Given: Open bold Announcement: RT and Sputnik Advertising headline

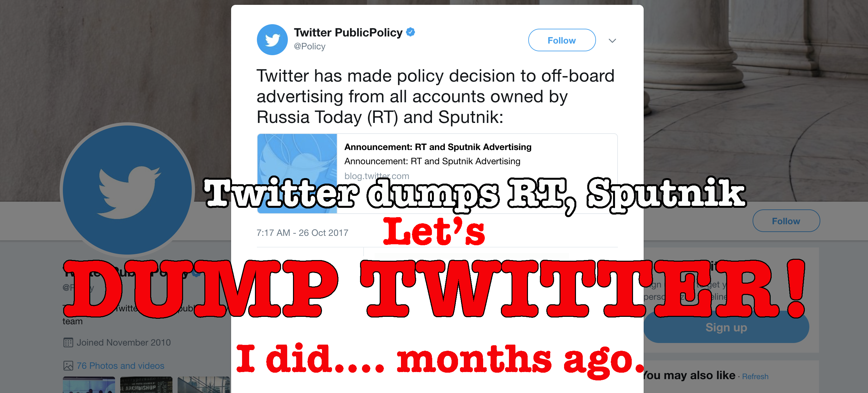Looking at the screenshot, I should [x=438, y=147].
